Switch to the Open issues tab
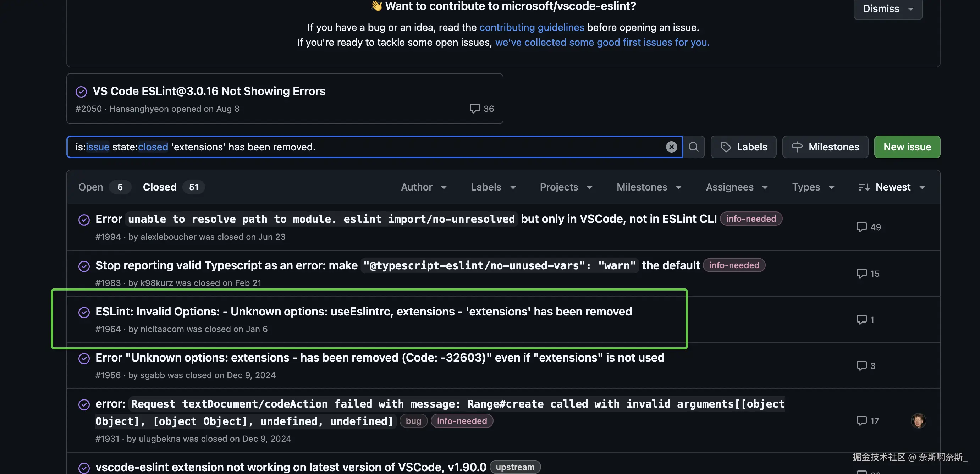 [x=91, y=187]
